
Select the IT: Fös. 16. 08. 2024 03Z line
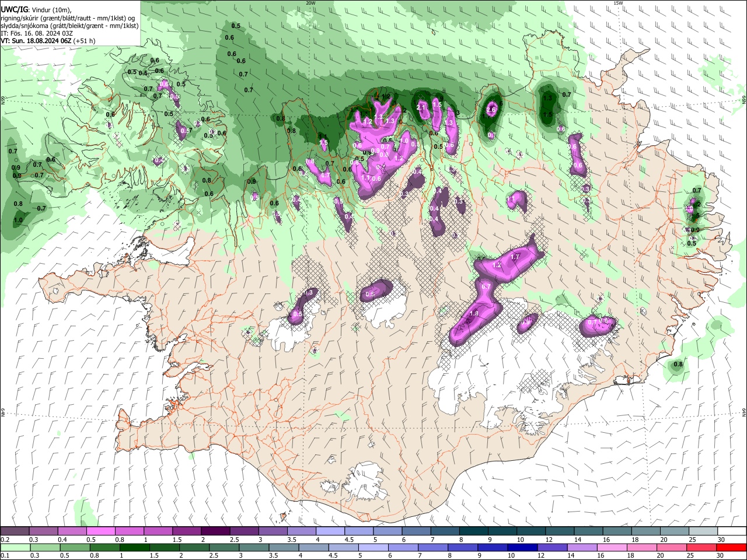point(37,33)
